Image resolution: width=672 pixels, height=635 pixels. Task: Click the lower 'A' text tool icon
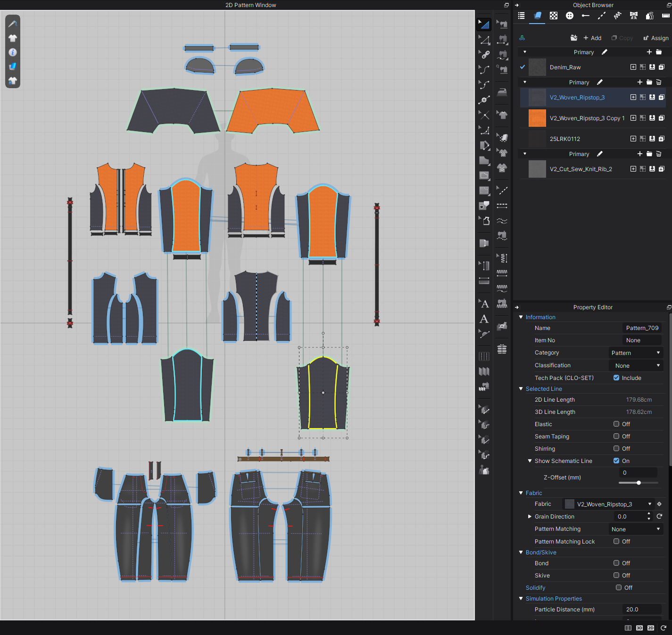(x=484, y=319)
